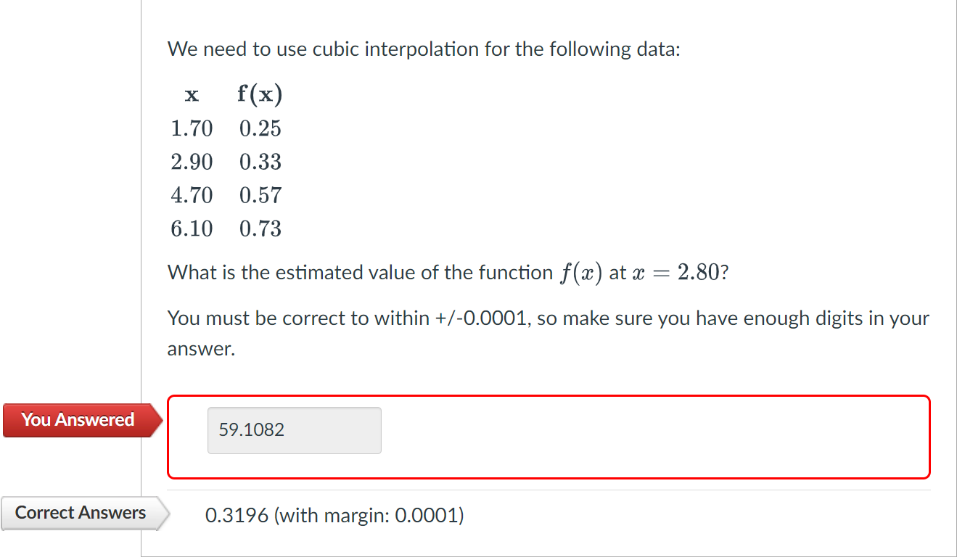Select the f(x) value 0.25
The width and height of the screenshot is (957, 560).
(x=260, y=128)
